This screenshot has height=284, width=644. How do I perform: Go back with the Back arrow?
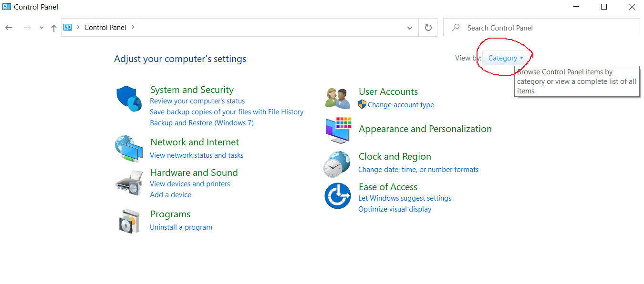(9, 28)
